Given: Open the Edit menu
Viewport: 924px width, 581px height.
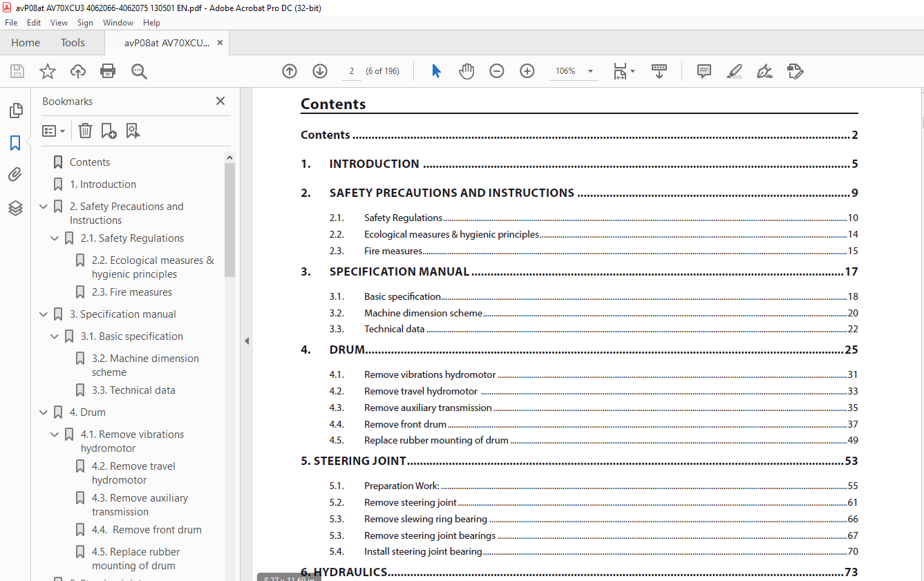Looking at the screenshot, I should [x=34, y=23].
